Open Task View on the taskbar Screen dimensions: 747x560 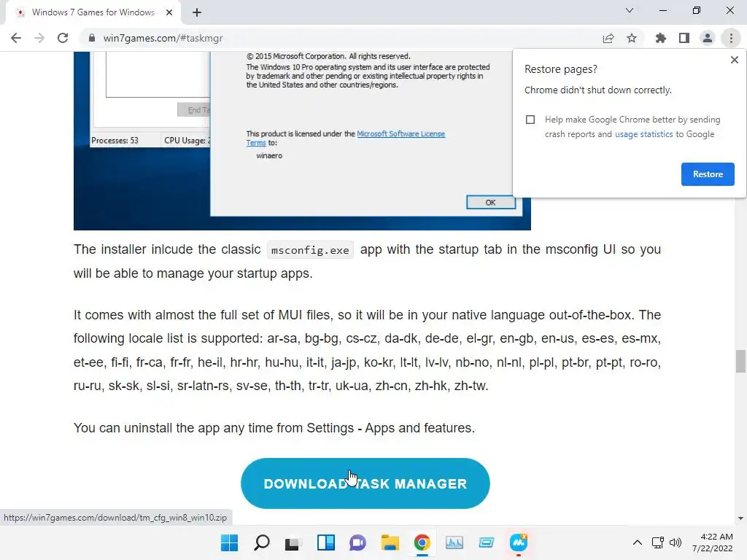coord(293,542)
